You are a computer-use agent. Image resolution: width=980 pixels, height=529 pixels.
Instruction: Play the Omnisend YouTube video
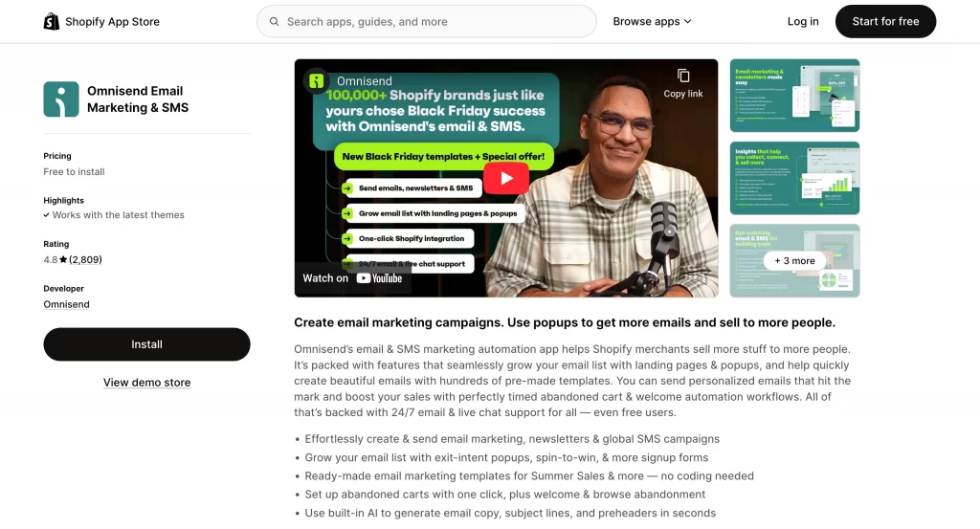(x=506, y=178)
